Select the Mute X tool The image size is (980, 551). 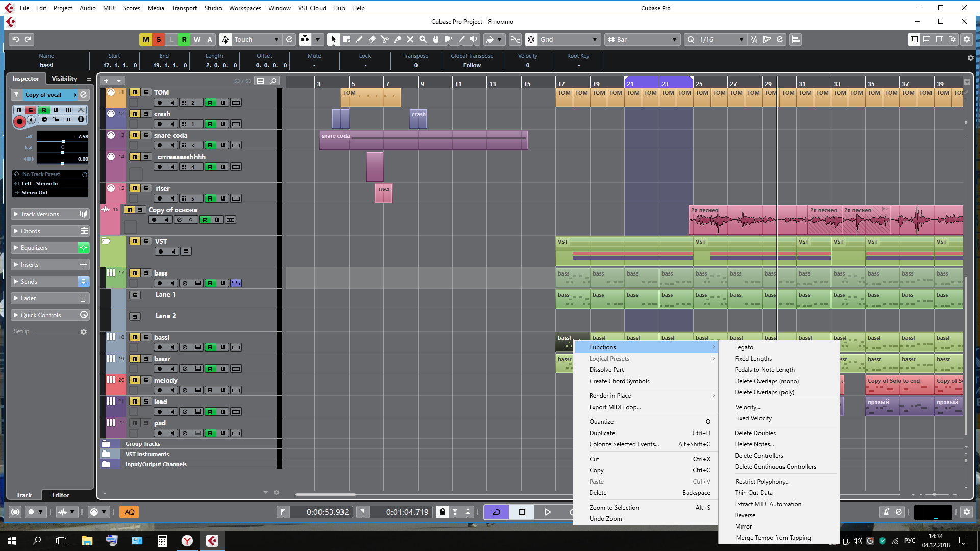click(410, 39)
